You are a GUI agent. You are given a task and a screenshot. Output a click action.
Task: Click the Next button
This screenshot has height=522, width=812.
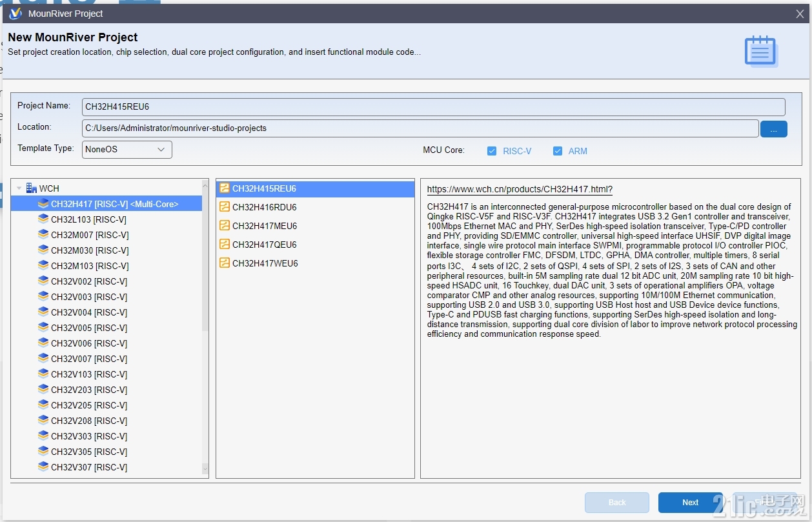(690, 503)
